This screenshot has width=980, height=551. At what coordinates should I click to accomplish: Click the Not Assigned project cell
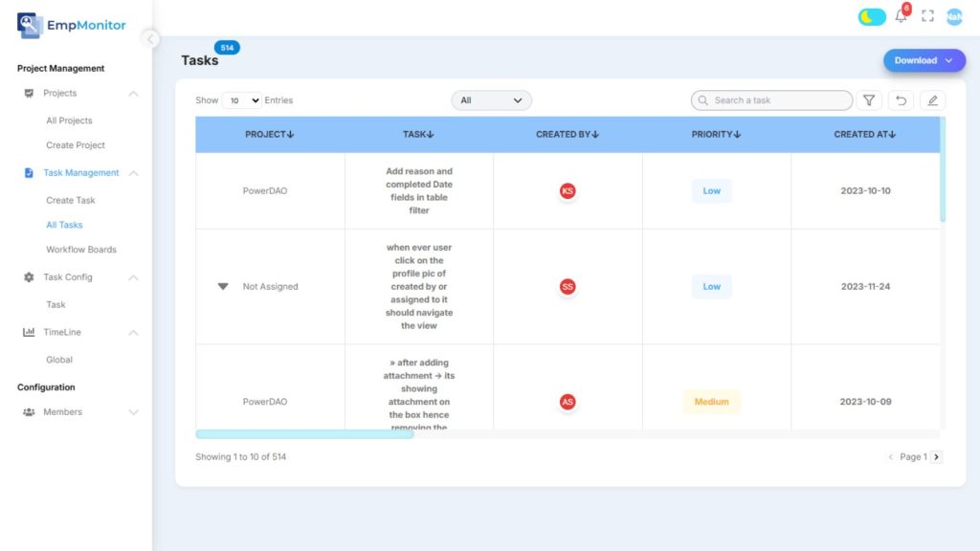(270, 287)
